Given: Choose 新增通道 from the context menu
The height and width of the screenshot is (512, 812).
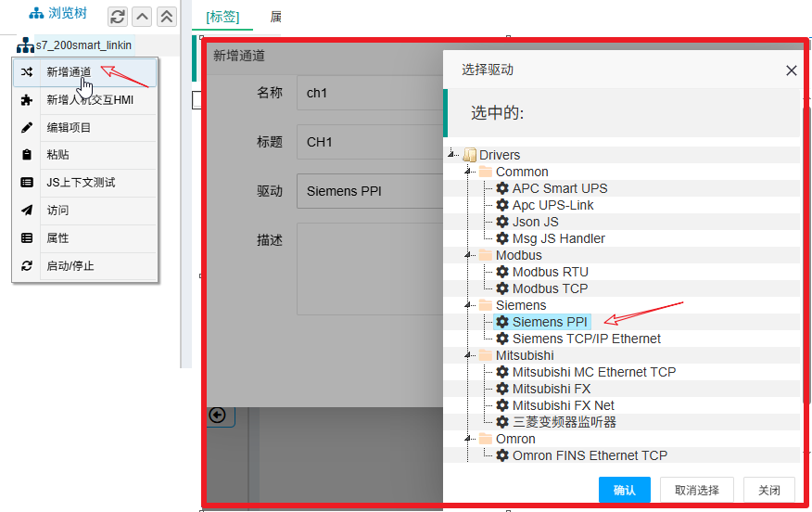Looking at the screenshot, I should coord(85,72).
